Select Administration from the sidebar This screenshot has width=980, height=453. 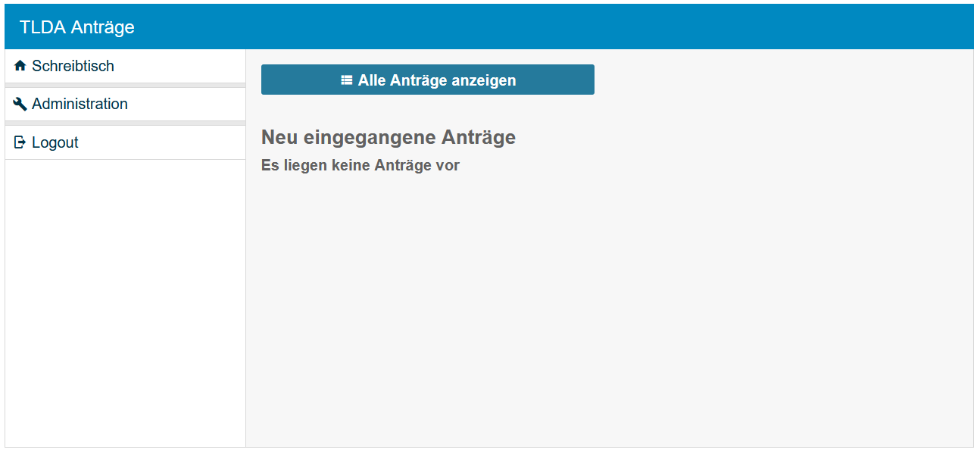tap(79, 104)
